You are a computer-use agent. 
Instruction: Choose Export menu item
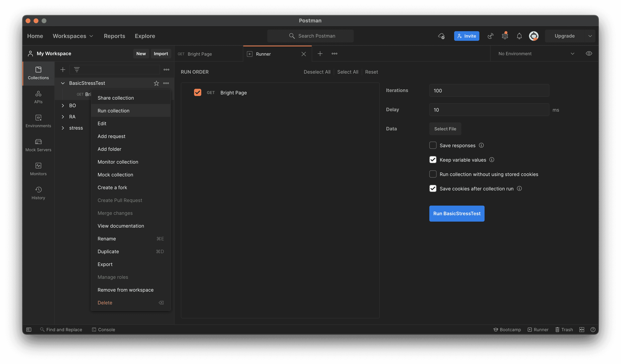tap(131, 264)
